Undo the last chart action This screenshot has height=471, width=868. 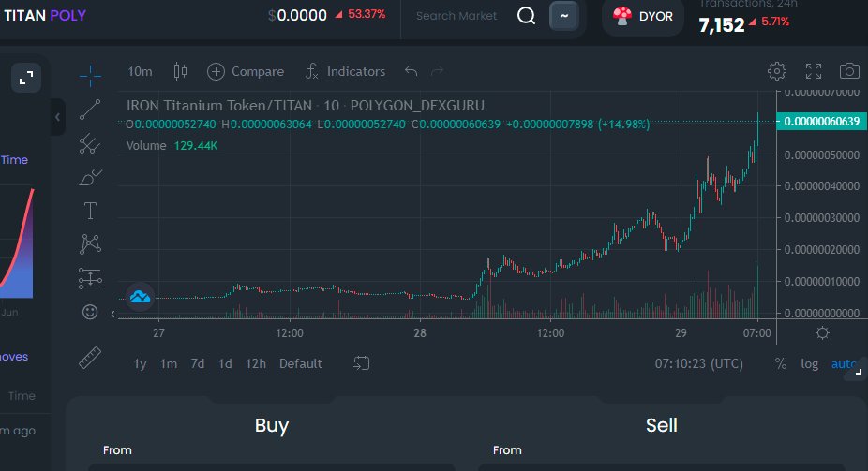pos(411,71)
